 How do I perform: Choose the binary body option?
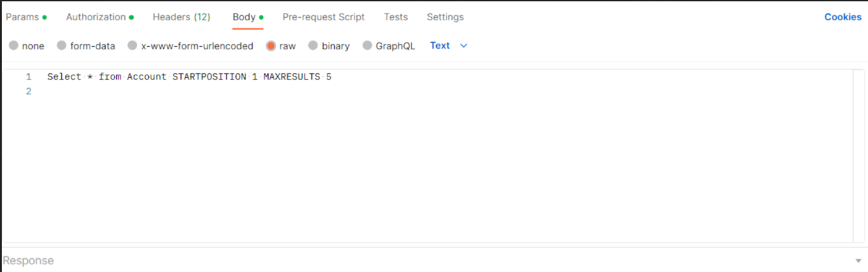313,46
